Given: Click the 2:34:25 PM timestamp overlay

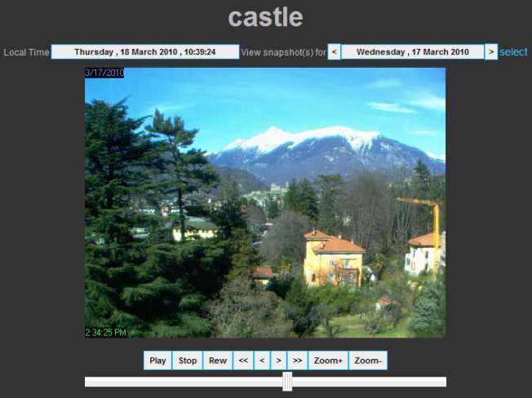Looking at the screenshot, I should 106,332.
